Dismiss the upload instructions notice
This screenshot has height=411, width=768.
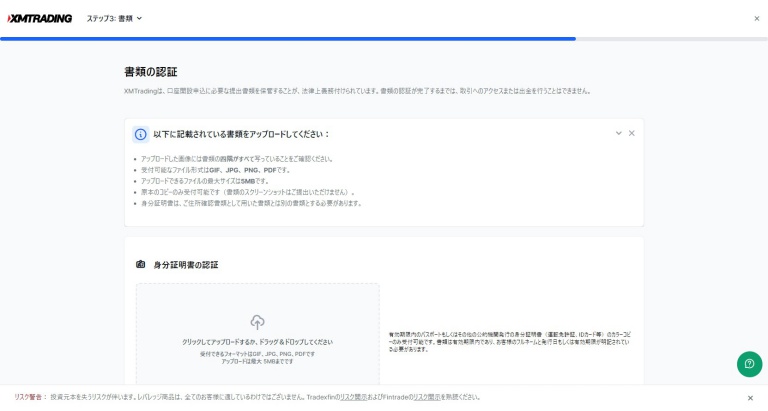(632, 133)
